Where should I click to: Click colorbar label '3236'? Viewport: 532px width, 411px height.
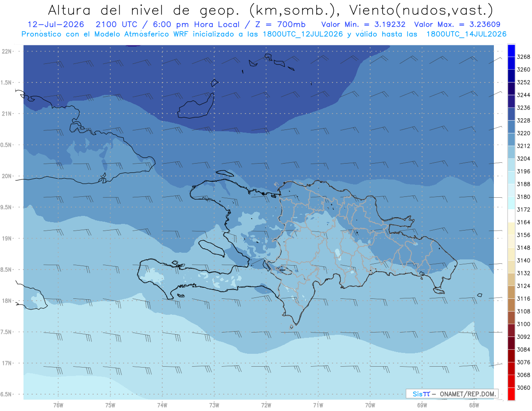(524, 108)
